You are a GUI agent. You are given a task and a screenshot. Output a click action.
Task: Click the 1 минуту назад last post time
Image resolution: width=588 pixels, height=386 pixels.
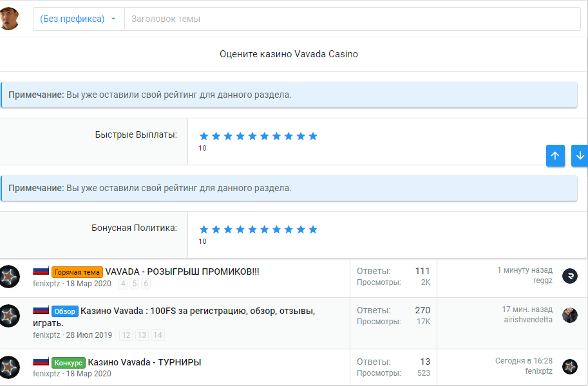[x=525, y=270]
